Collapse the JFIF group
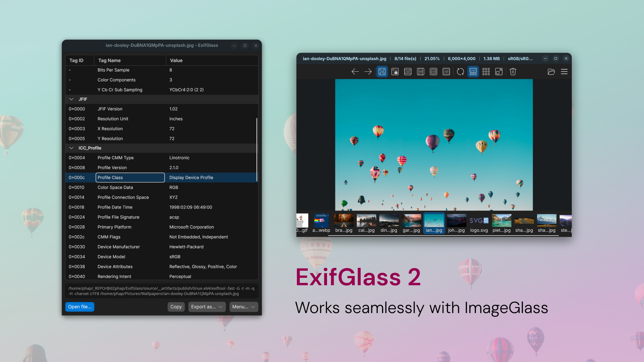The image size is (644, 362). [x=71, y=99]
